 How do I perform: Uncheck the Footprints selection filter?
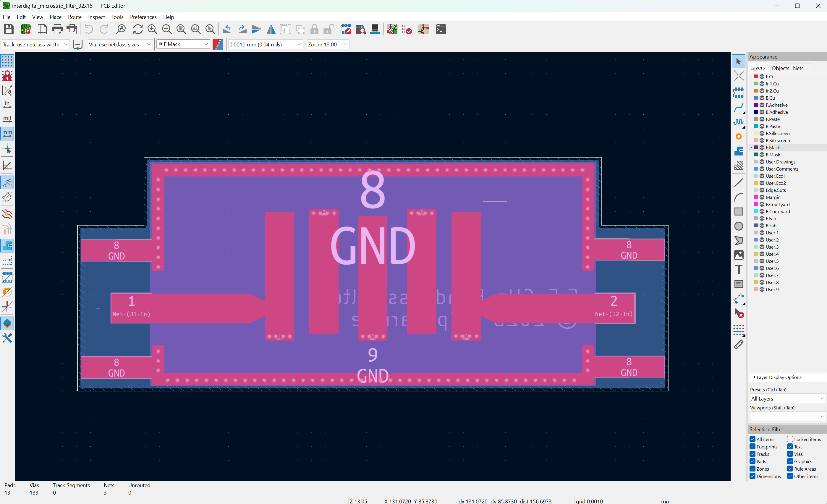(752, 447)
